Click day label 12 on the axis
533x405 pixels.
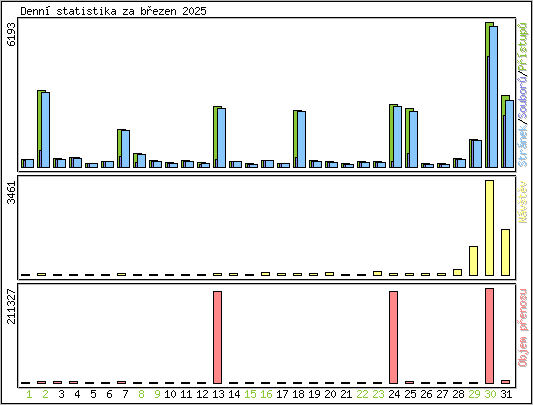[x=202, y=394]
